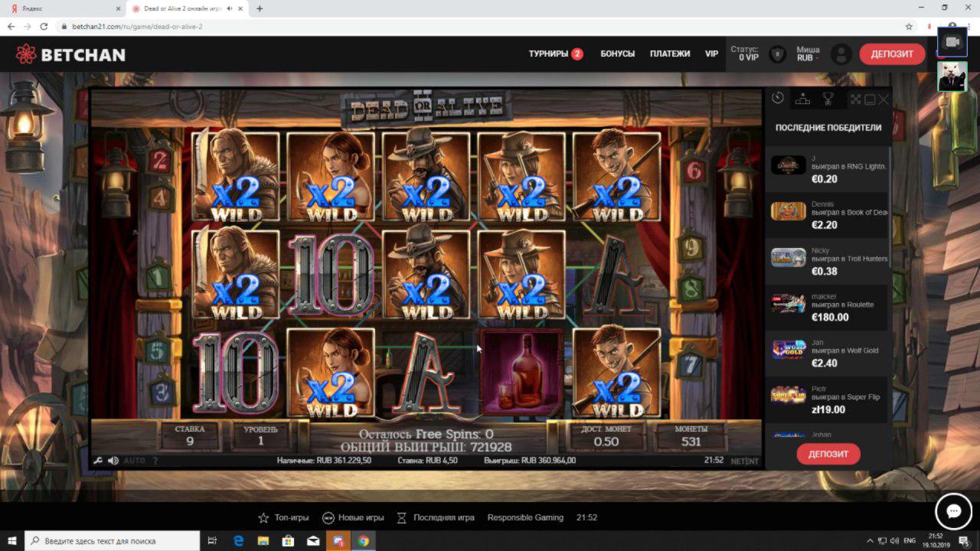Click the red Депозит button in header
This screenshot has height=551, width=980.
pyautogui.click(x=892, y=54)
